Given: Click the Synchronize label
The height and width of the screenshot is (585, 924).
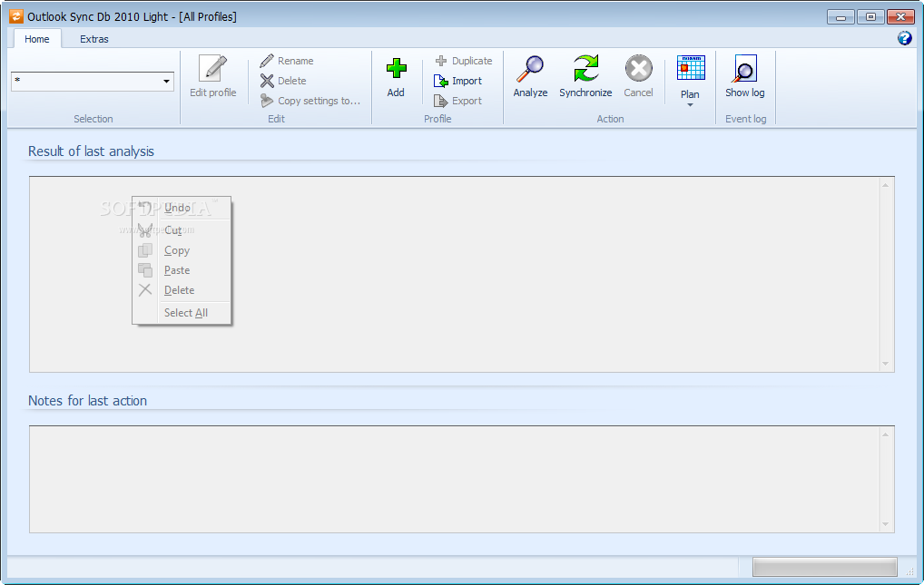Looking at the screenshot, I should pyautogui.click(x=585, y=93).
